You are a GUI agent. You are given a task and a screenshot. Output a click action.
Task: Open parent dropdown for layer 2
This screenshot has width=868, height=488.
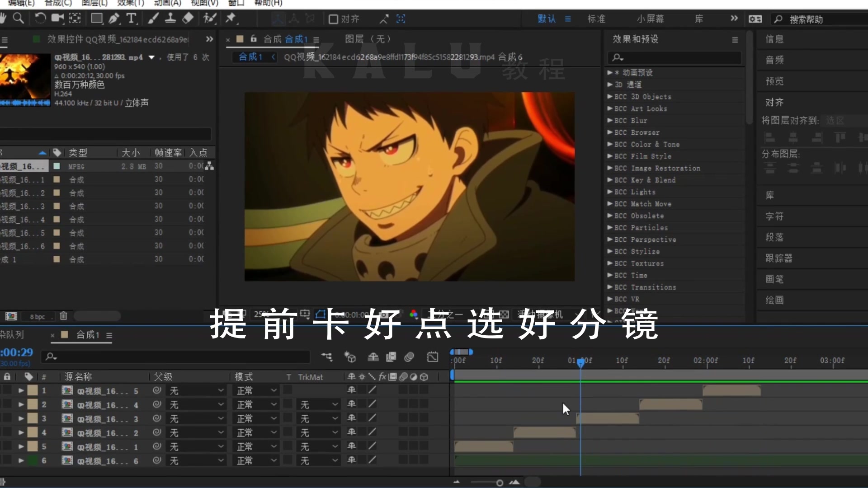pos(196,404)
